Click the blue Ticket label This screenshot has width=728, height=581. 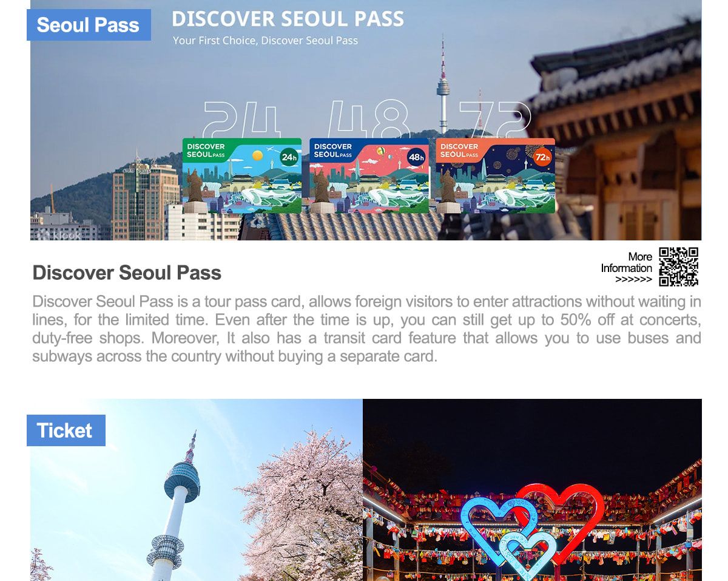(x=66, y=430)
